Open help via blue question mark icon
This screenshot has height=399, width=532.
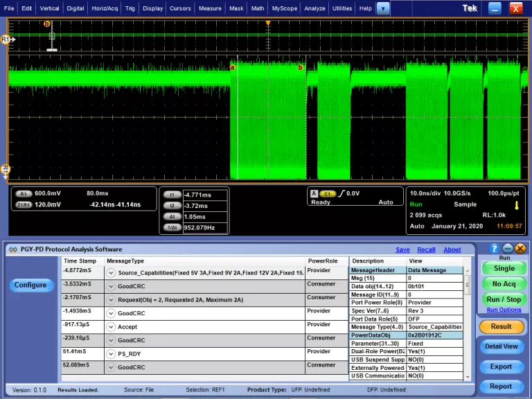(494, 249)
